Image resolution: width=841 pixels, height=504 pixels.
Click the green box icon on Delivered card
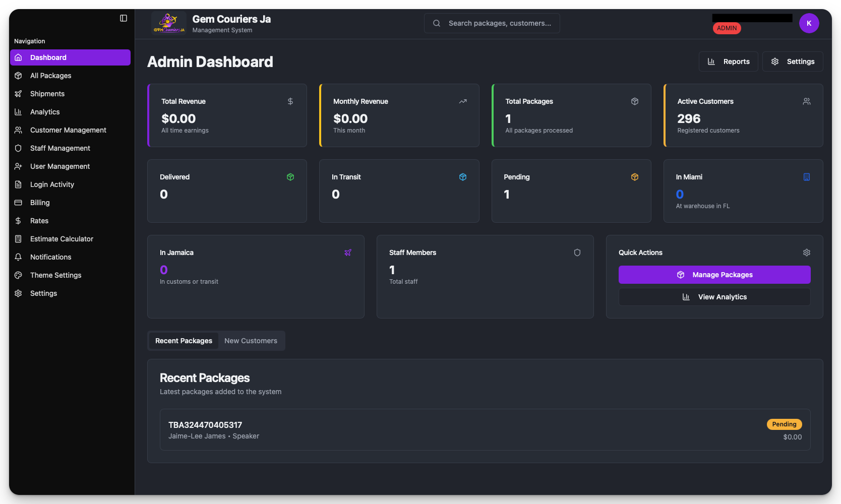290,177
